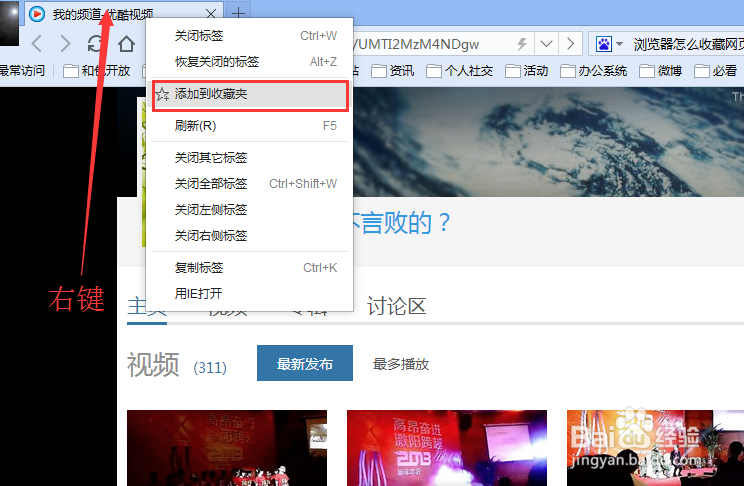
Task: Open a new tab with plus button
Action: 238,13
